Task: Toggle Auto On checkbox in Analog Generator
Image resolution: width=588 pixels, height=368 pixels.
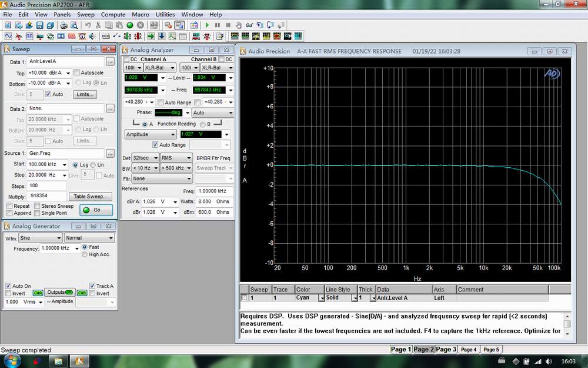Action: point(8,286)
